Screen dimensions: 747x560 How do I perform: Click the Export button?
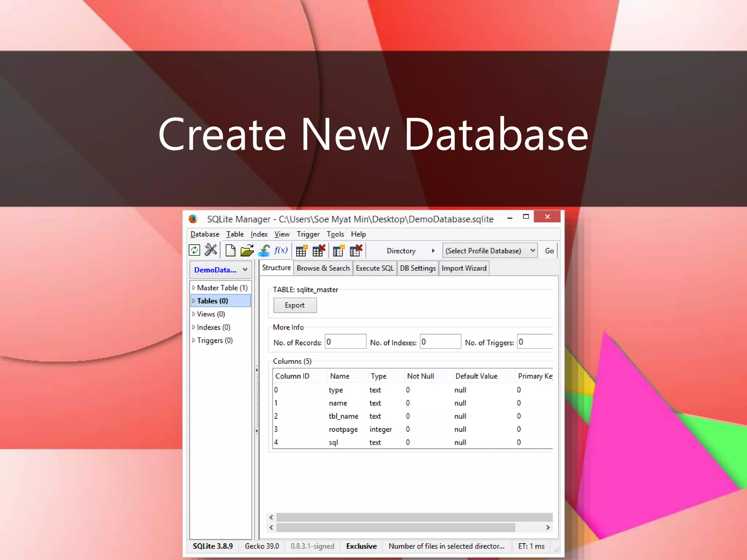[x=295, y=305]
